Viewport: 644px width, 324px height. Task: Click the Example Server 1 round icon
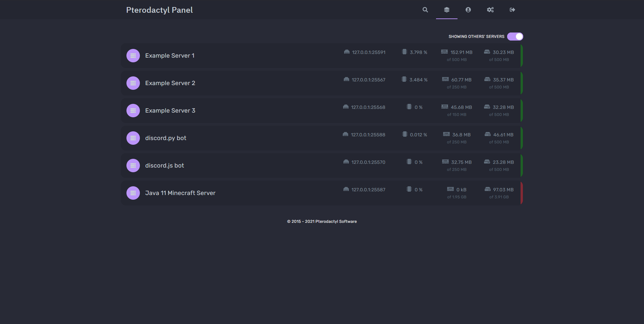point(133,56)
